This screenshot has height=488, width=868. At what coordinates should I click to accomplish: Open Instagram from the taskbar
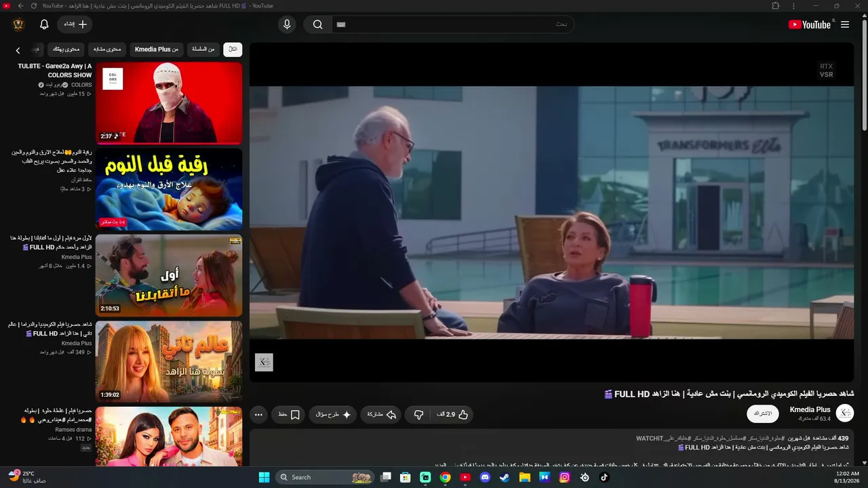pyautogui.click(x=564, y=477)
